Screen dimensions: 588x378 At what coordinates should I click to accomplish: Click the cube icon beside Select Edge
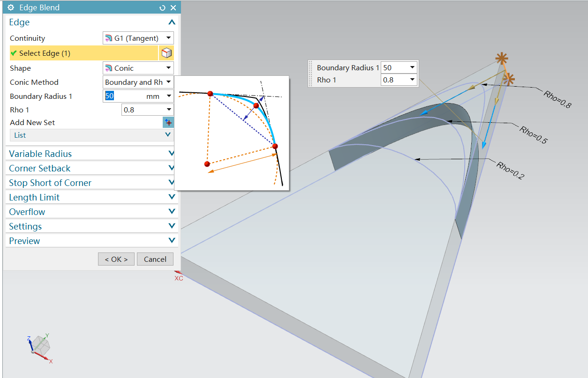coord(166,53)
